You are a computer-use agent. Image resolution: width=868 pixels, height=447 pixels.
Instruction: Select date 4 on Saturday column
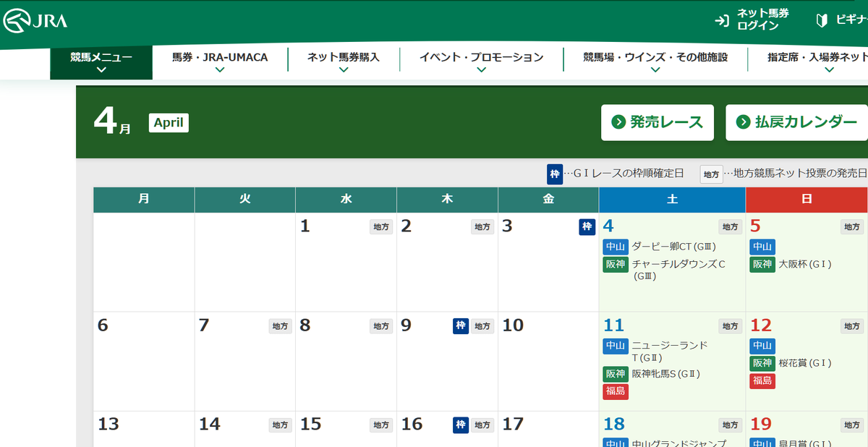(608, 226)
